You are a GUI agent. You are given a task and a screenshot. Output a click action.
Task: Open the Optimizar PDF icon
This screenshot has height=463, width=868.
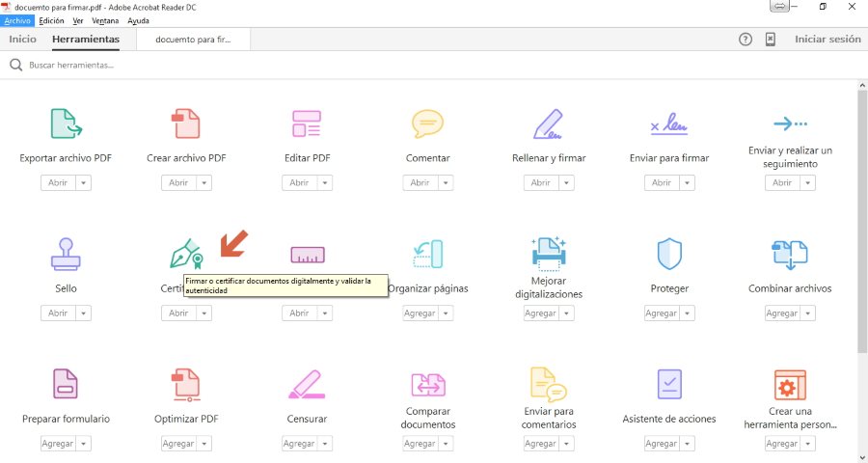tap(186, 384)
